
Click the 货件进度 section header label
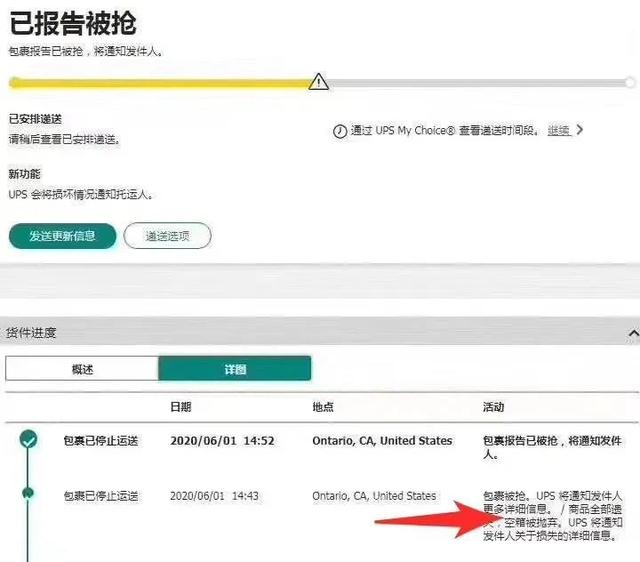pos(32,332)
